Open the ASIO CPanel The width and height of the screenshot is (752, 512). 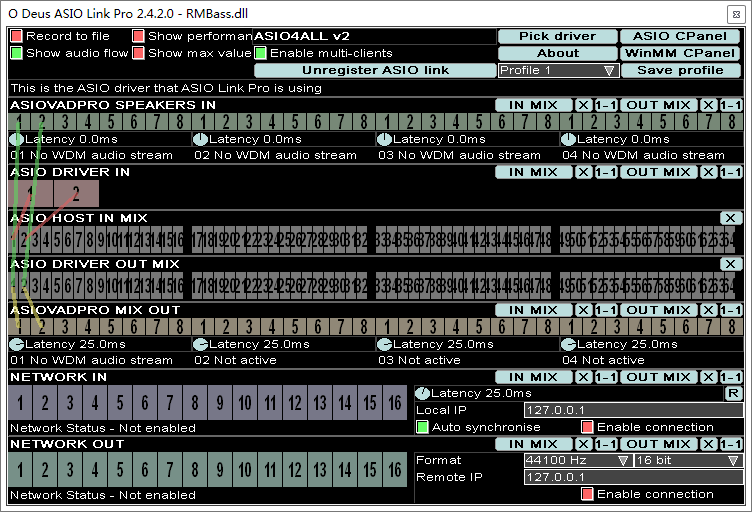pyautogui.click(x=680, y=36)
